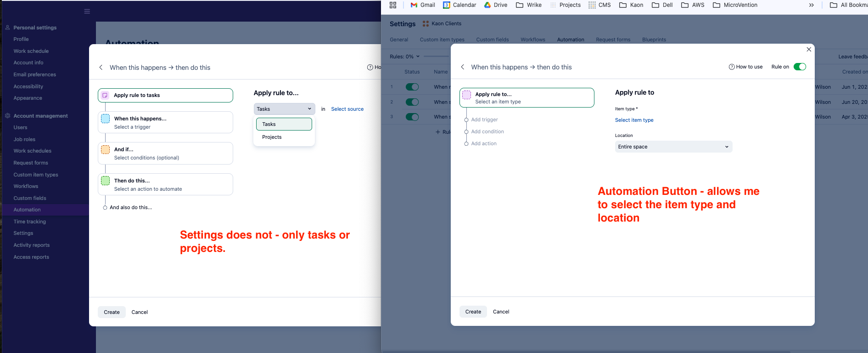Show more bookmarks with double chevron
868x353 pixels.
coord(812,5)
